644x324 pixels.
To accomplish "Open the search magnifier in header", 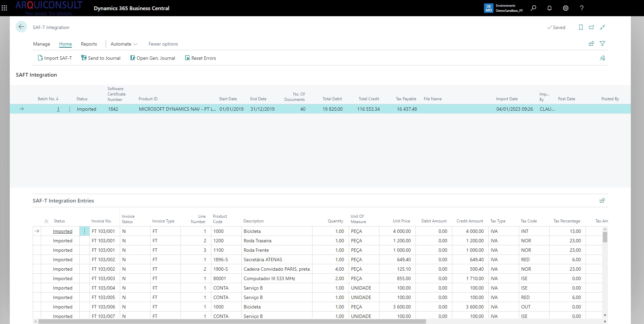I will click(x=533, y=8).
